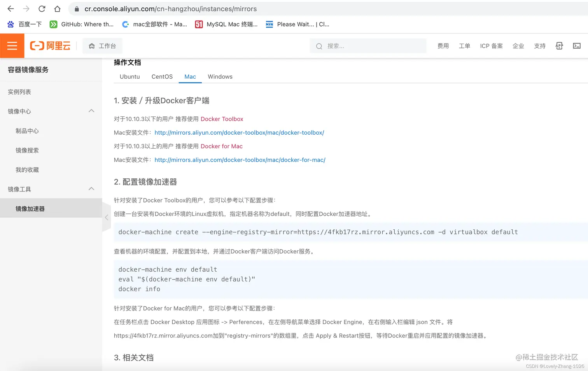Click the APP mobile app icon
The width and height of the screenshot is (588, 371).
tap(559, 46)
